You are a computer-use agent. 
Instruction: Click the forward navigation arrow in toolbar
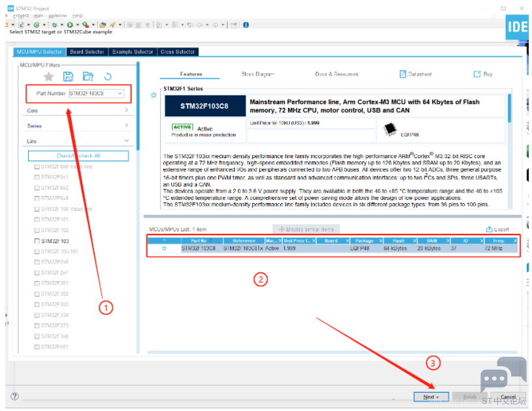tap(215, 25)
